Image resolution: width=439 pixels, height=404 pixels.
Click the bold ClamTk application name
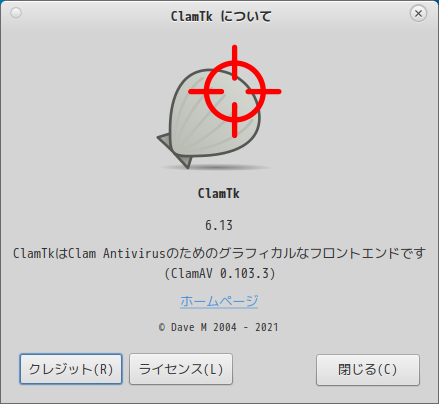(219, 193)
